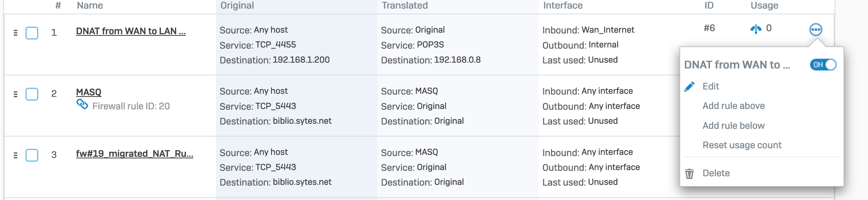Grab the drag handle of rule 1
868x200 pixels.
click(x=16, y=33)
